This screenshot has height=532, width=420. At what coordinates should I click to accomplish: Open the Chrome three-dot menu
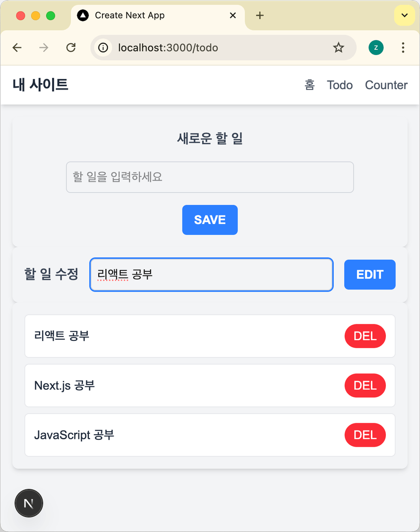(403, 48)
